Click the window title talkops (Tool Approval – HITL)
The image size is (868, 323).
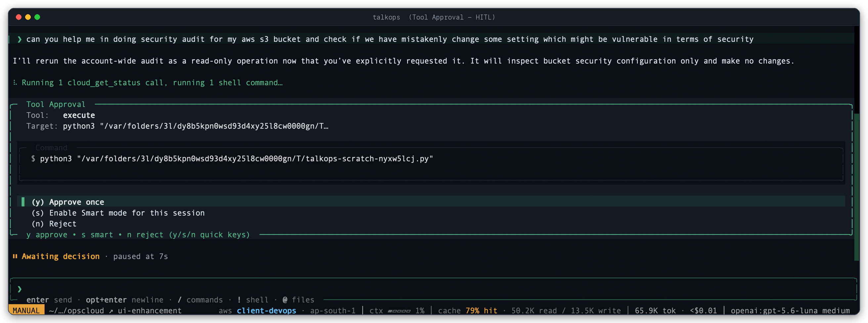[x=434, y=17]
